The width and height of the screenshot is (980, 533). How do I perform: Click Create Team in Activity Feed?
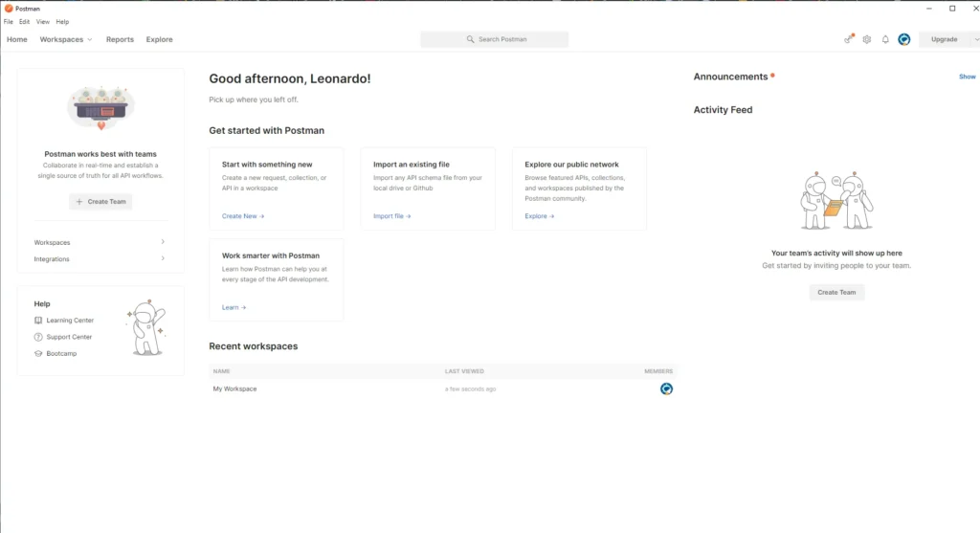tap(836, 292)
